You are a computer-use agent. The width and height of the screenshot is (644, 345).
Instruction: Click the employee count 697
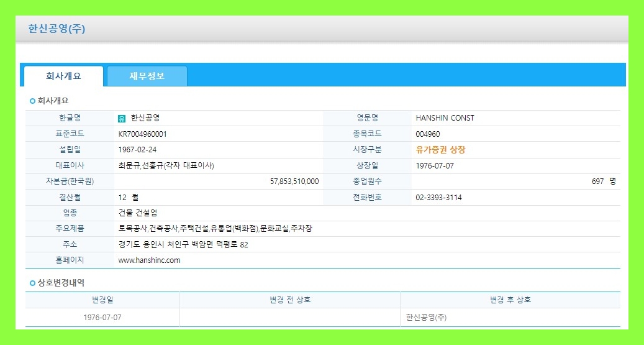[597, 182]
